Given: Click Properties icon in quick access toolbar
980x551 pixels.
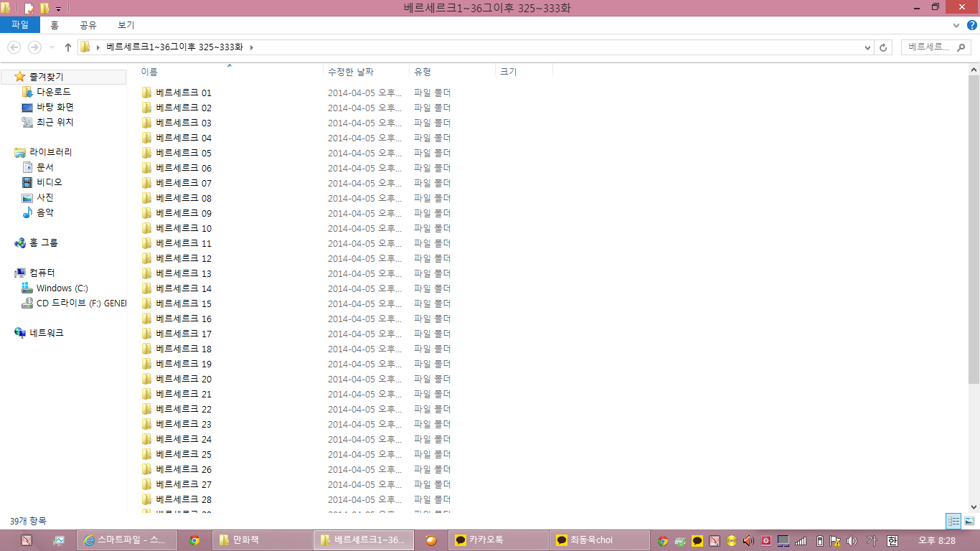Looking at the screenshot, I should pos(29,9).
